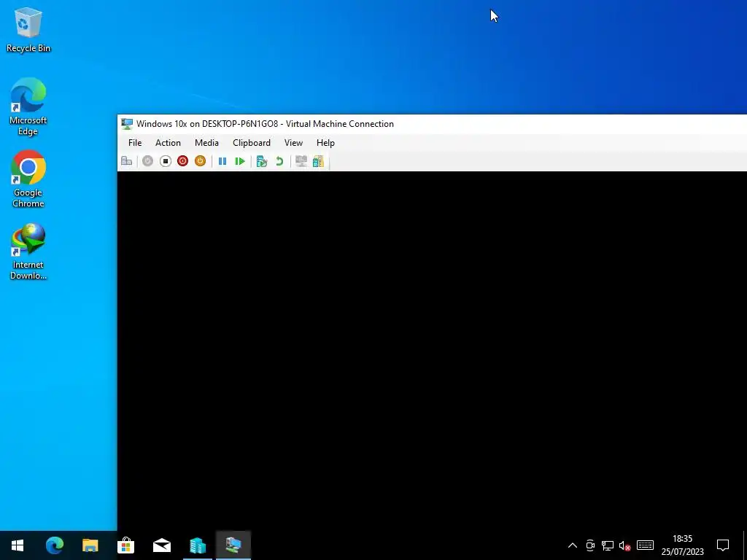Click the Meet Now tray icon
The height and width of the screenshot is (560, 747).
pyautogui.click(x=590, y=545)
